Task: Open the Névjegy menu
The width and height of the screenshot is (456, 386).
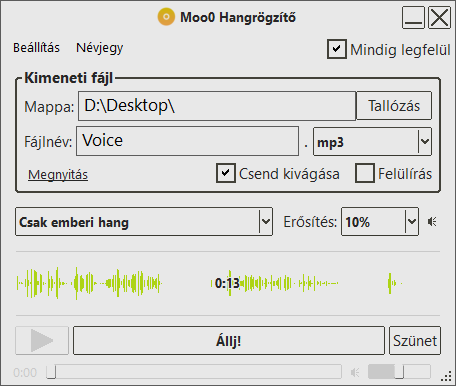Action: 99,48
